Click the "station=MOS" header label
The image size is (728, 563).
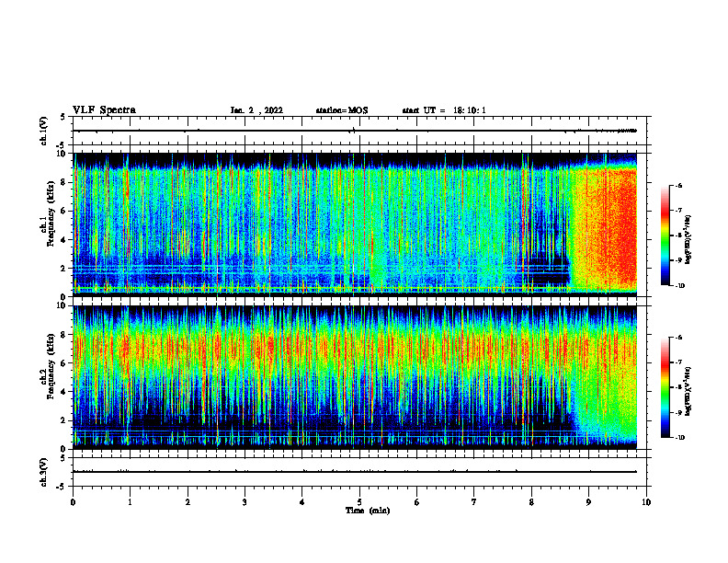point(342,110)
